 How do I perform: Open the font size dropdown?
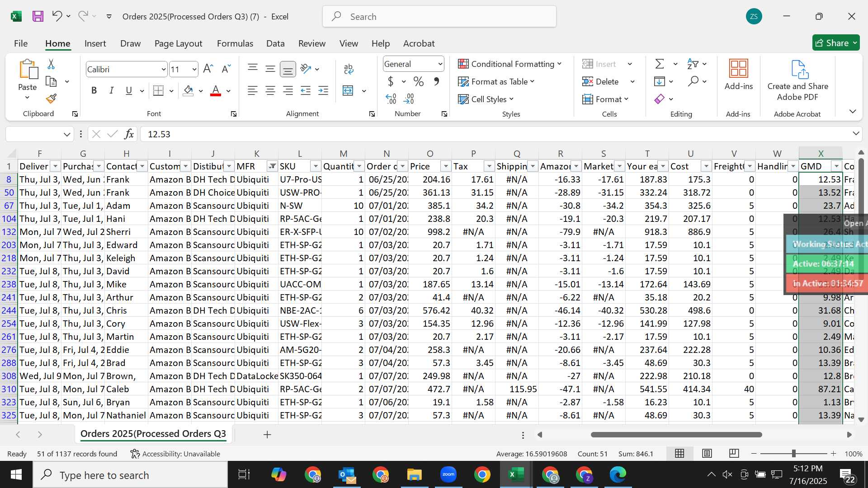[194, 69]
